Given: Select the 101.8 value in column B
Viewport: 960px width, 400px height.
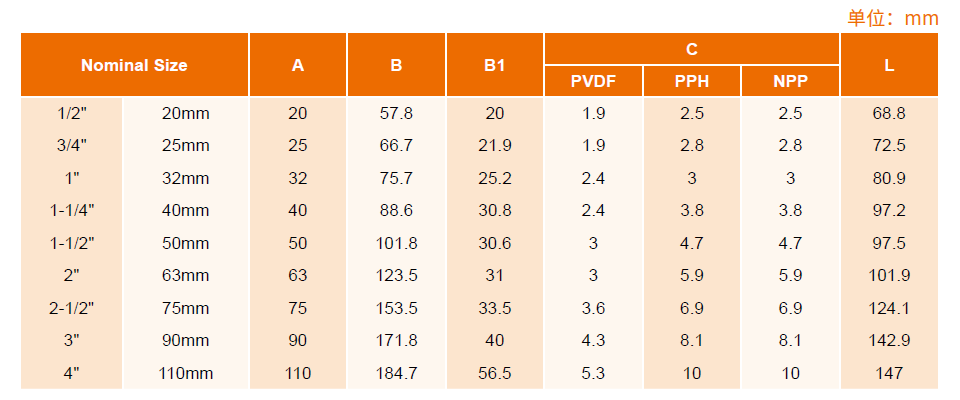Looking at the screenshot, I should (x=396, y=243).
